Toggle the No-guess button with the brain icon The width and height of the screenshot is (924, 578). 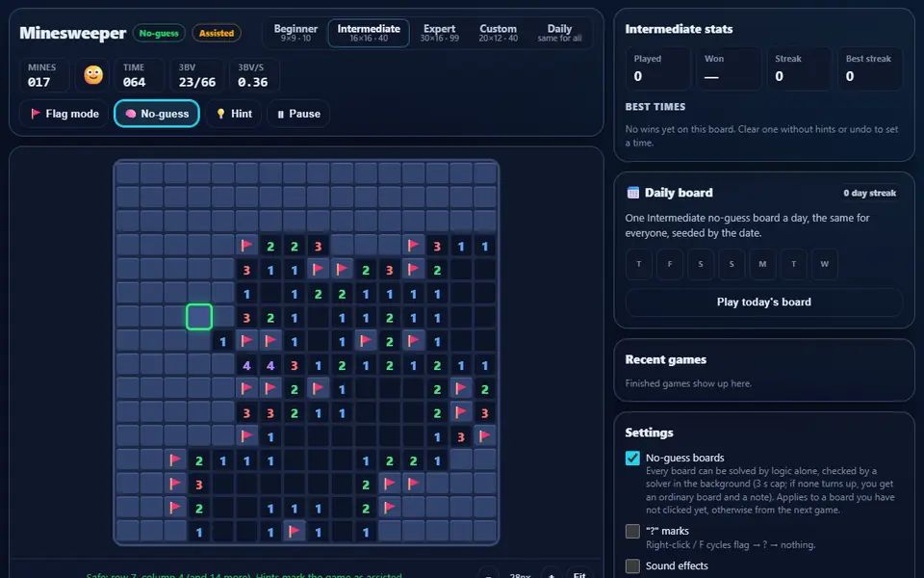tap(157, 114)
